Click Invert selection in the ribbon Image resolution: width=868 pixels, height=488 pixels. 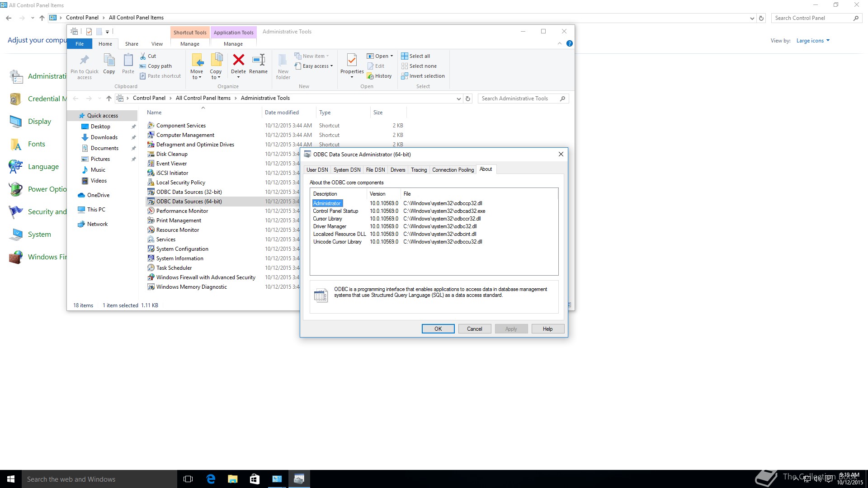[x=426, y=76]
